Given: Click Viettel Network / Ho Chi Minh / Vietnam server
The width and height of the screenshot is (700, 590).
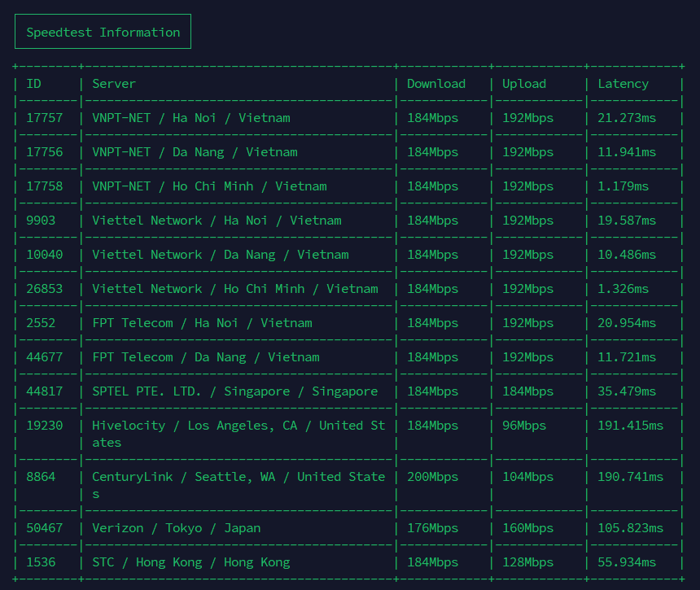Looking at the screenshot, I should tap(234, 289).
